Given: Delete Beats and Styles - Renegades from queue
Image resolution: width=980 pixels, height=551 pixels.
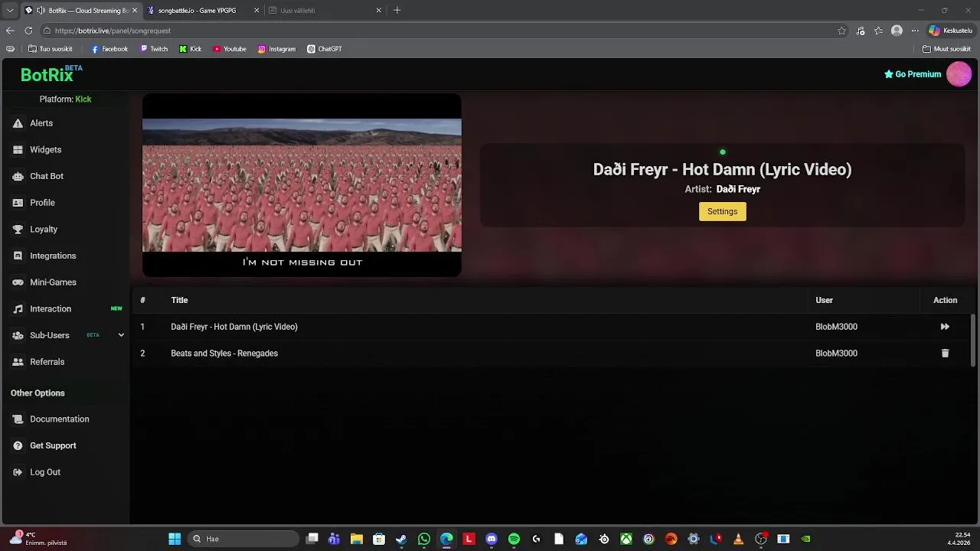Looking at the screenshot, I should [945, 354].
